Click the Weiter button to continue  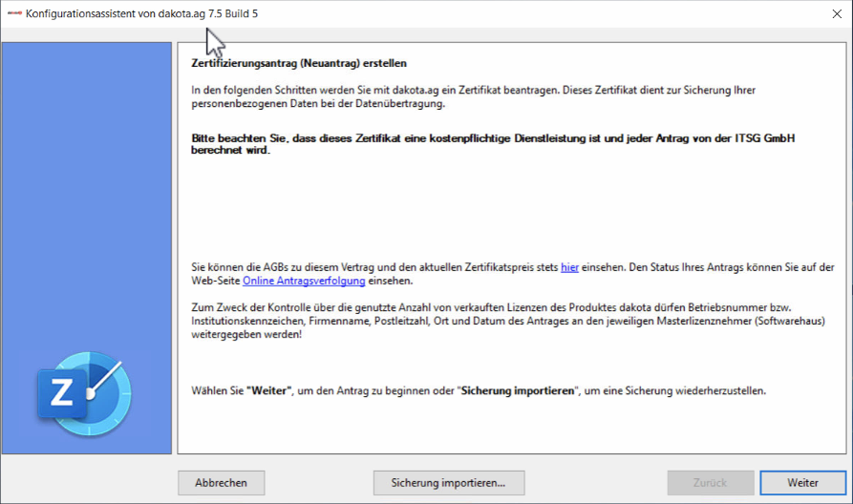[x=802, y=483]
